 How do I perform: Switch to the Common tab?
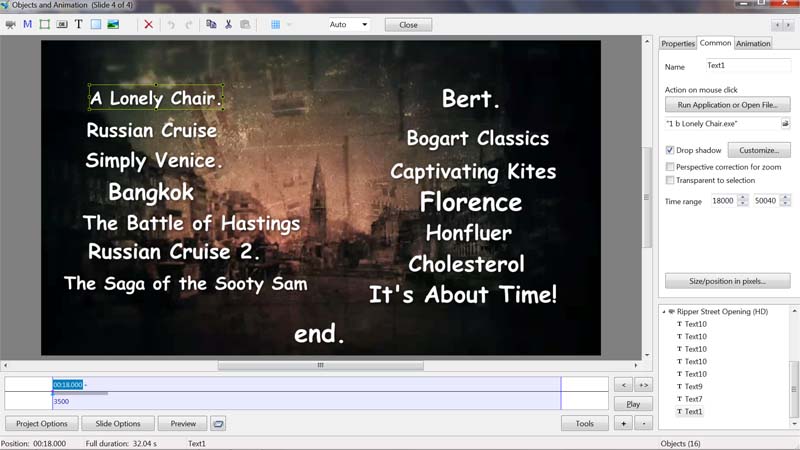click(x=715, y=43)
